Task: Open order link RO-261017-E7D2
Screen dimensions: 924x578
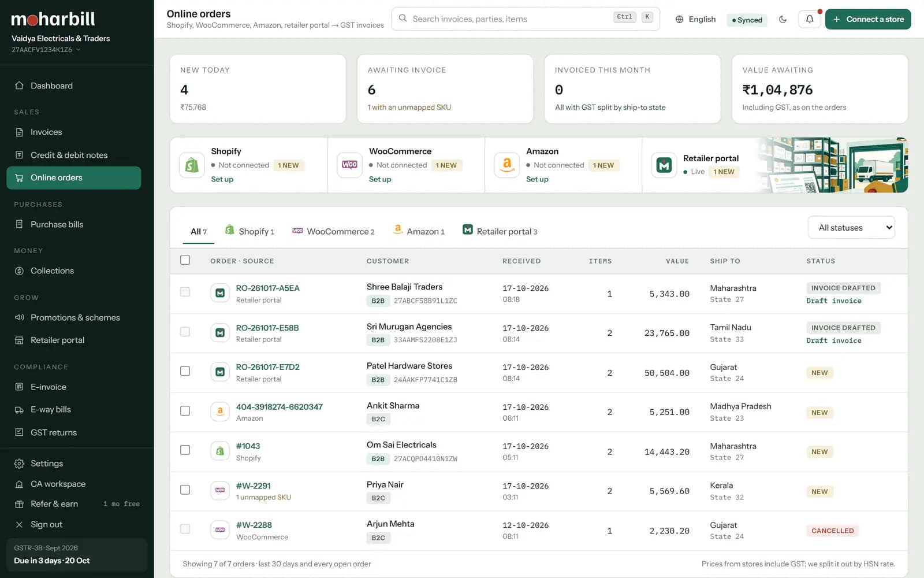Action: point(267,367)
